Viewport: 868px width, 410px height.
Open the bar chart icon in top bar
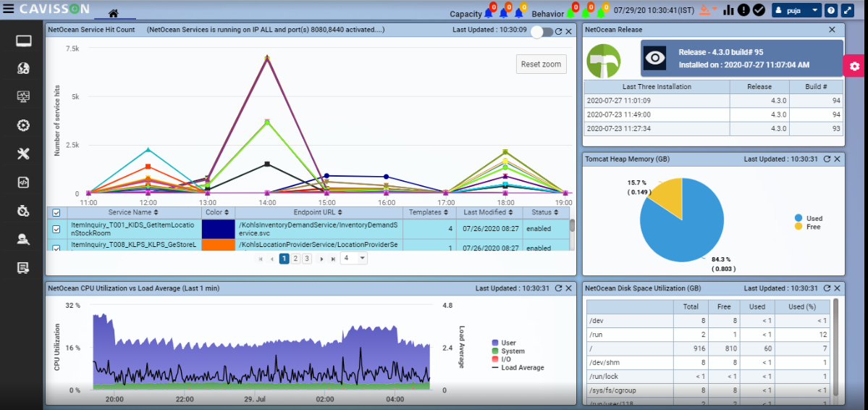point(728,10)
